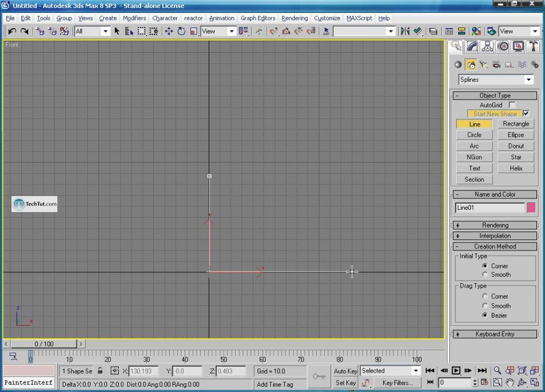Click the Undo arrow icon

tap(12, 32)
